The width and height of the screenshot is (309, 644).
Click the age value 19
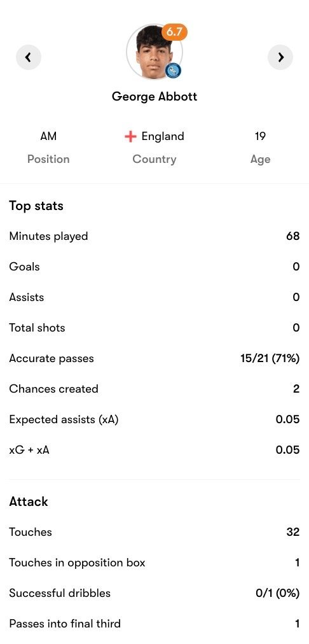(260, 136)
